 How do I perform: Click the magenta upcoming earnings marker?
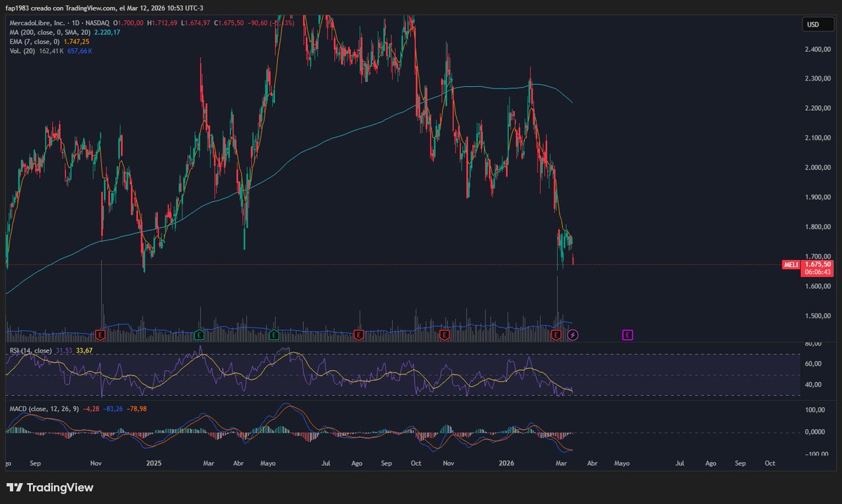(x=627, y=335)
